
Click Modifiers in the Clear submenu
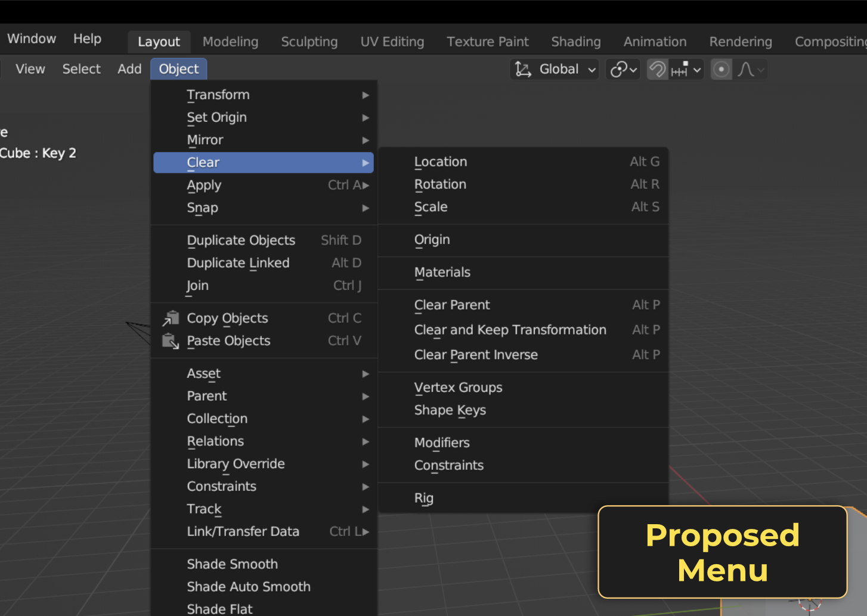point(524,443)
